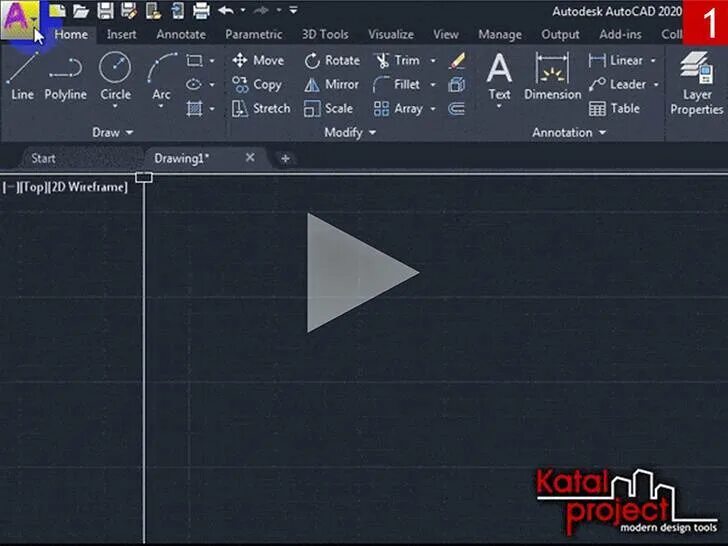The width and height of the screenshot is (728, 546).
Task: Click the Open file folder icon
Action: (x=81, y=10)
